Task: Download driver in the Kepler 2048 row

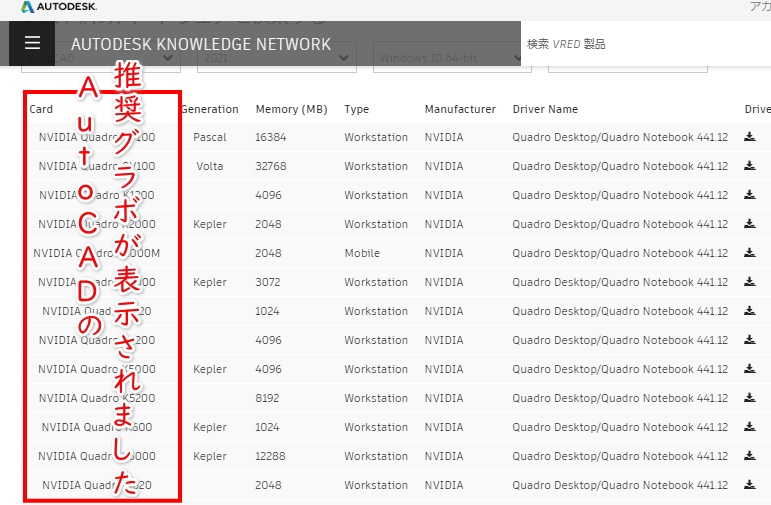Action: coord(749,224)
